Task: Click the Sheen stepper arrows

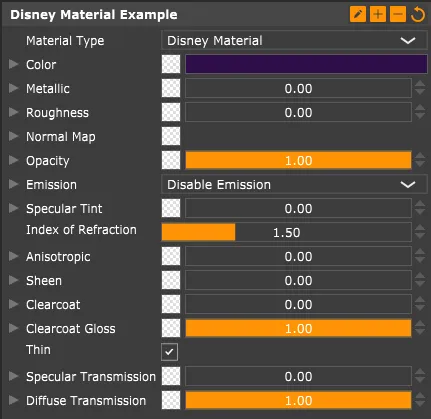Action: (x=420, y=280)
